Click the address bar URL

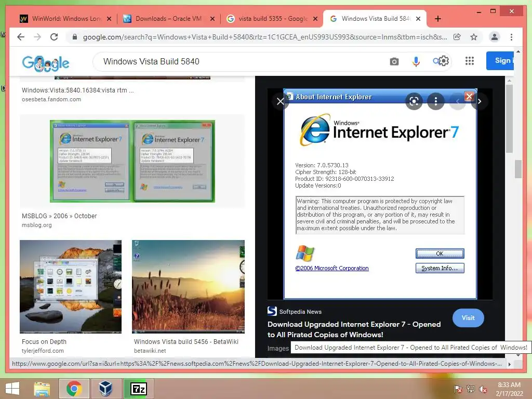tap(264, 37)
